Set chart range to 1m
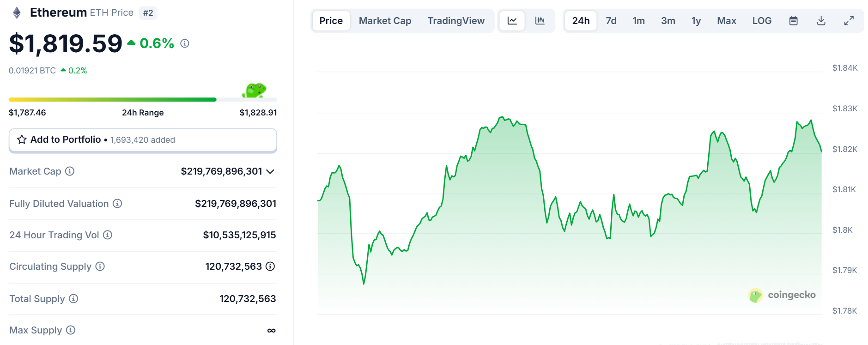Image resolution: width=868 pixels, height=345 pixels. 639,21
